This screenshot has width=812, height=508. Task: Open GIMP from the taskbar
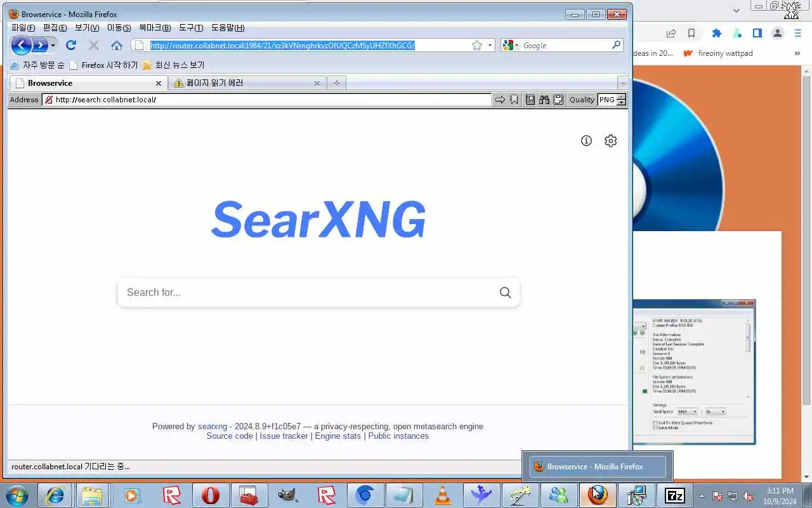click(x=287, y=495)
